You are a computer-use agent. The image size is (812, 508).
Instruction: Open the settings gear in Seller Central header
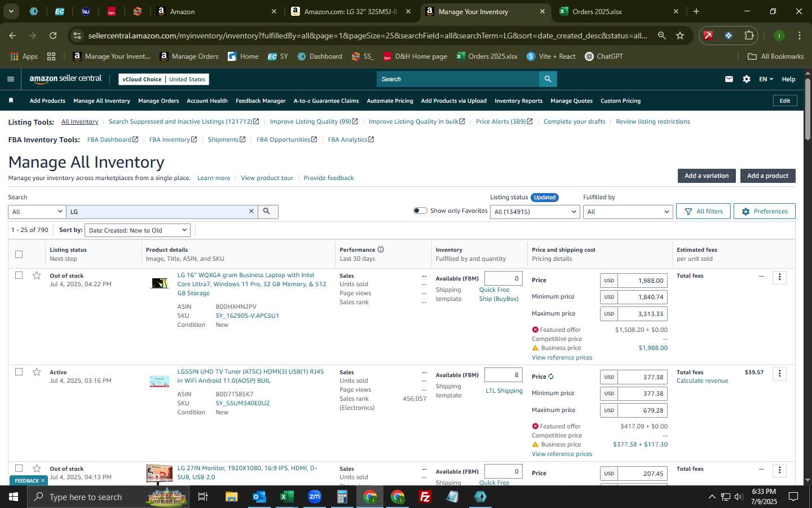click(747, 79)
